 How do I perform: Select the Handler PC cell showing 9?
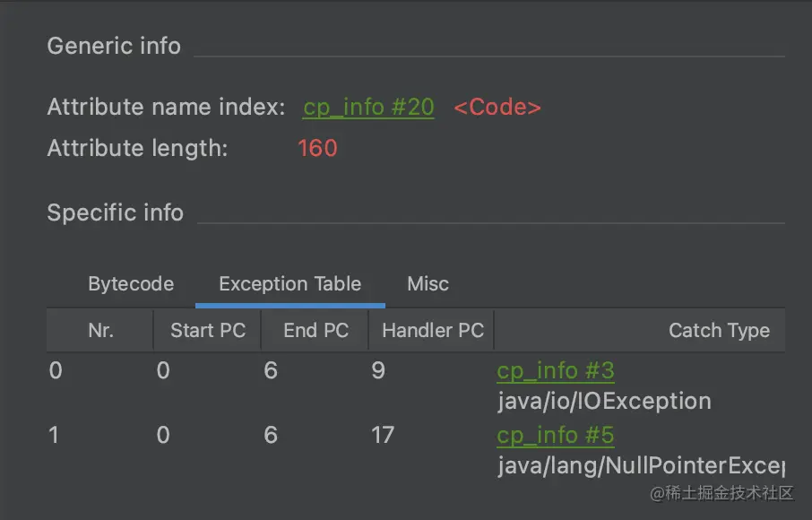point(378,370)
